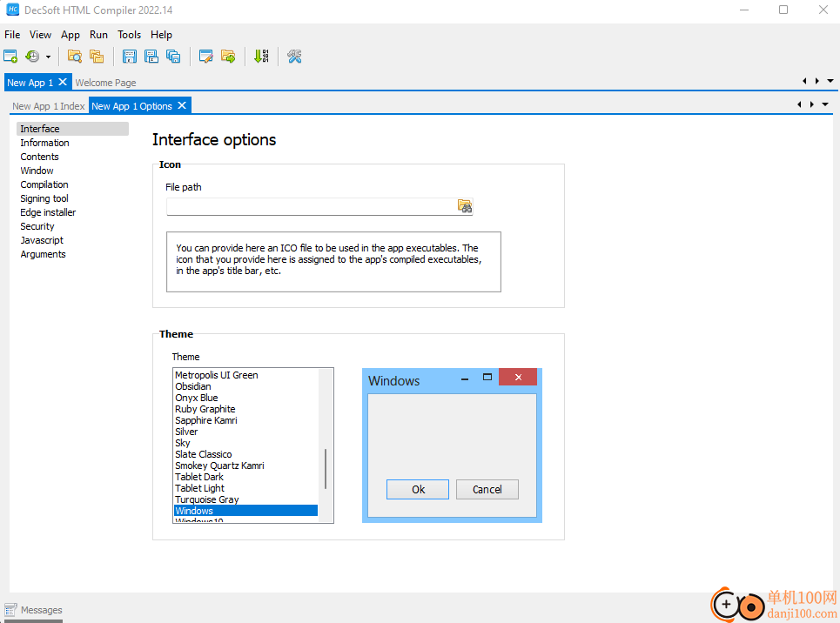Screen dimensions: 840x623
Task: Open inner tab list dropdown arrow
Action: (x=825, y=104)
